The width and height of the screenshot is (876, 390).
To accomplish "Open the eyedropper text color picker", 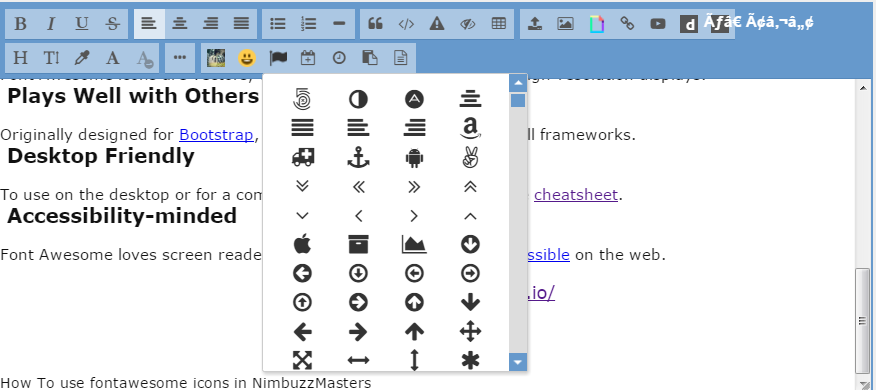I will pos(82,58).
